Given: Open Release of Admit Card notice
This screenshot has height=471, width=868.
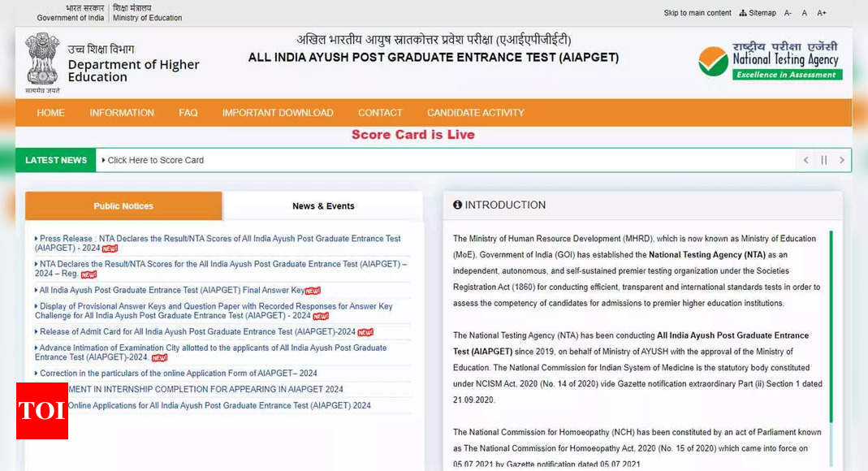Looking at the screenshot, I should click(197, 331).
